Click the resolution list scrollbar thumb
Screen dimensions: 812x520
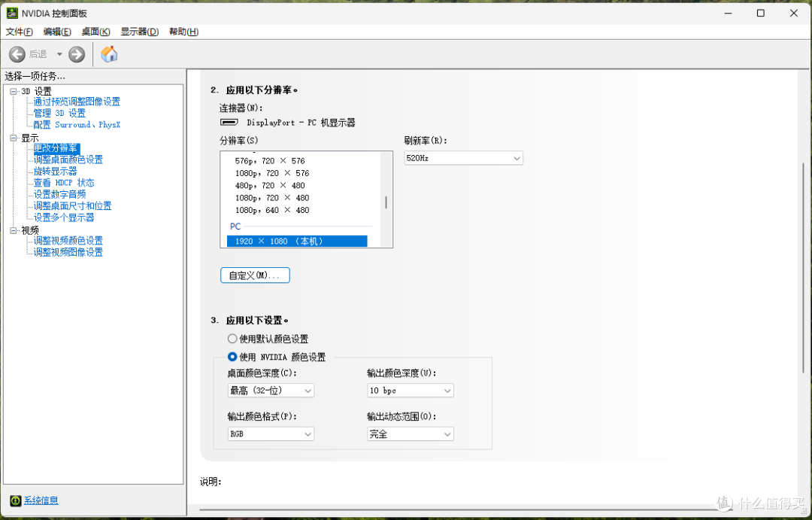coord(386,202)
